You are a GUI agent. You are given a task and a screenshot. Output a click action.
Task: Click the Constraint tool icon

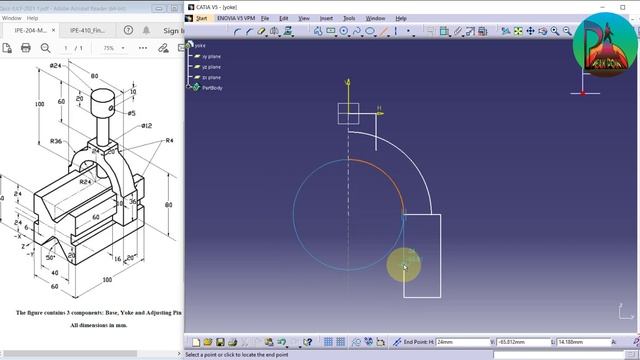pos(443,31)
